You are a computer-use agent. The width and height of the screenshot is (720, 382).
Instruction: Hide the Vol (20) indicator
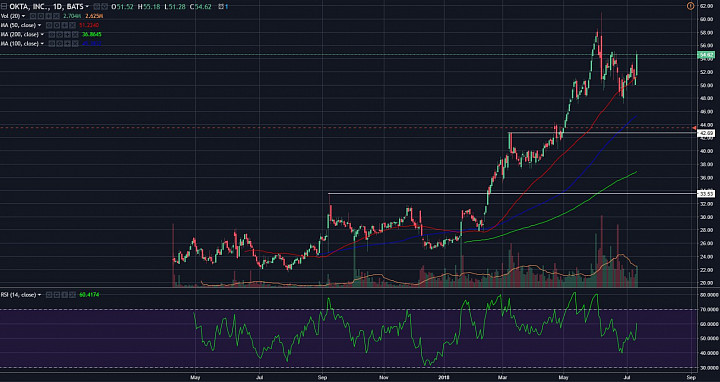[x=33, y=16]
